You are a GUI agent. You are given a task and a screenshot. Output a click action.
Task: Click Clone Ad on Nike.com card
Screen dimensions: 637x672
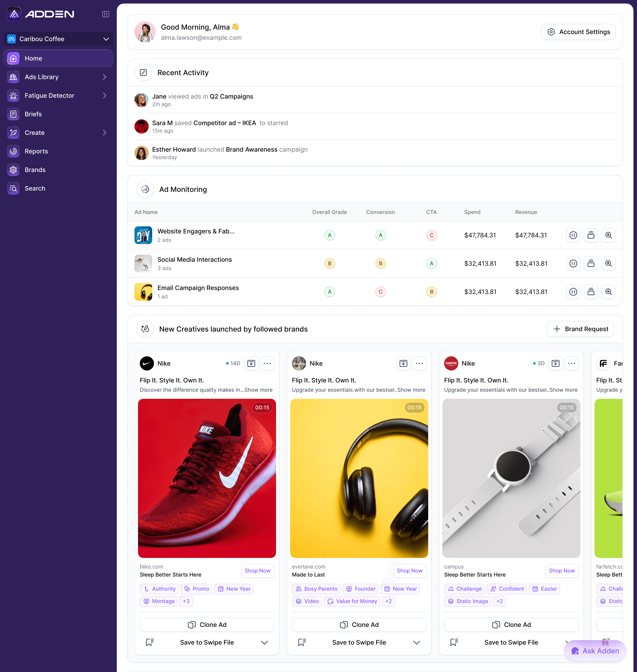pyautogui.click(x=207, y=625)
